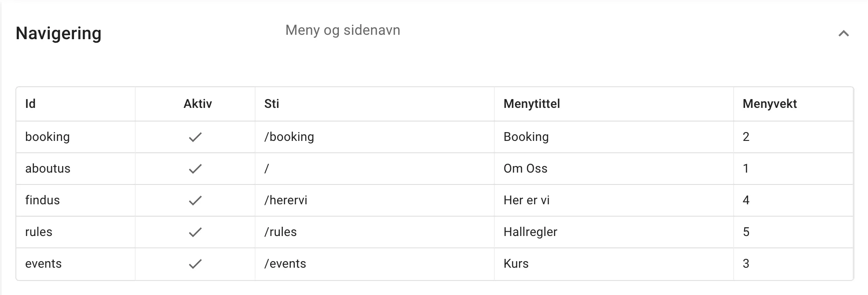Image resolution: width=868 pixels, height=295 pixels.
Task: Toggle the Aktiv checkmark for findus
Action: tap(195, 201)
